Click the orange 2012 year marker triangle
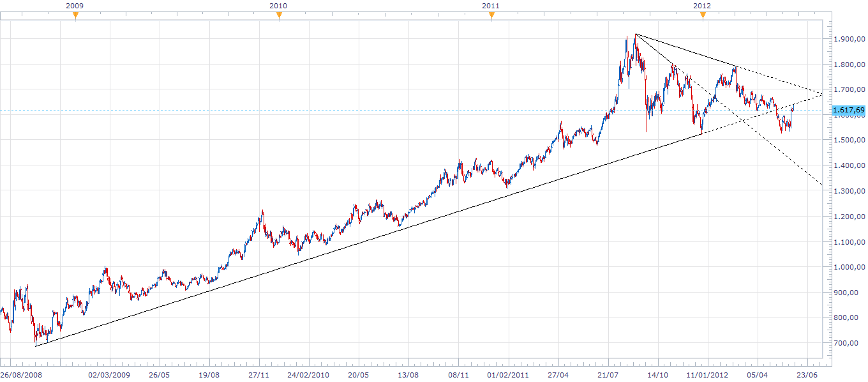The height and width of the screenshot is (382, 868). tap(703, 16)
